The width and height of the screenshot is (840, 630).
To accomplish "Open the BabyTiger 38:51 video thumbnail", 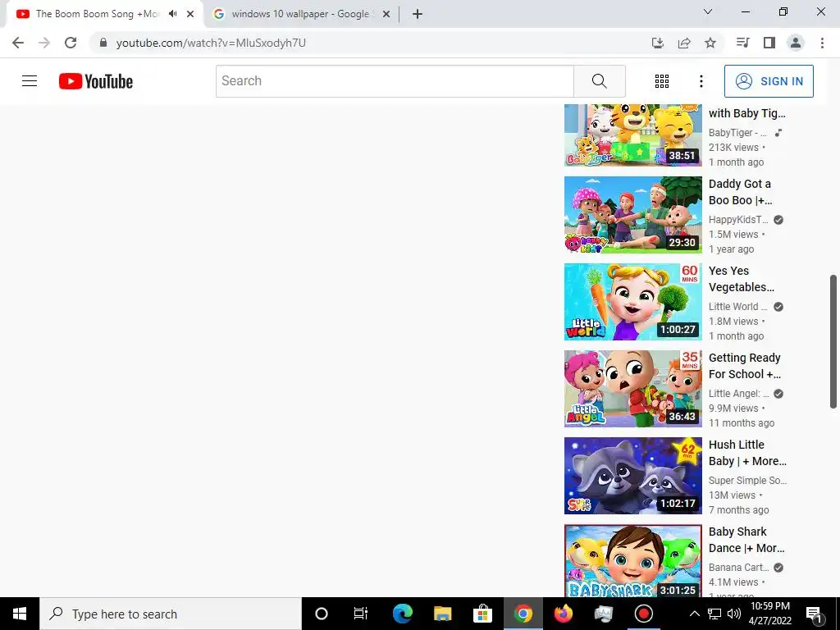I will pyautogui.click(x=632, y=135).
